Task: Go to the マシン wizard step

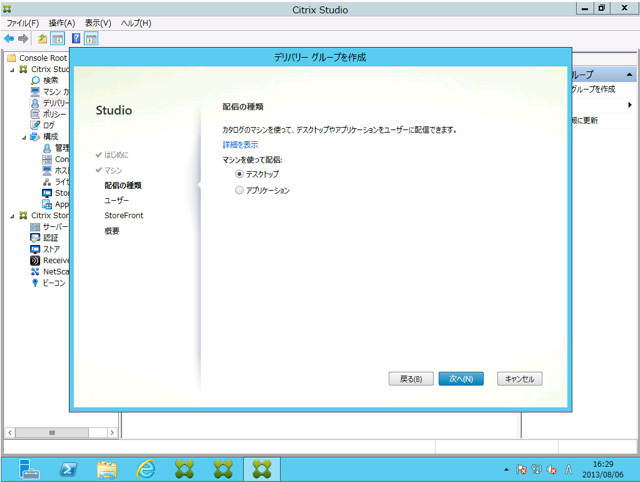Action: [113, 170]
